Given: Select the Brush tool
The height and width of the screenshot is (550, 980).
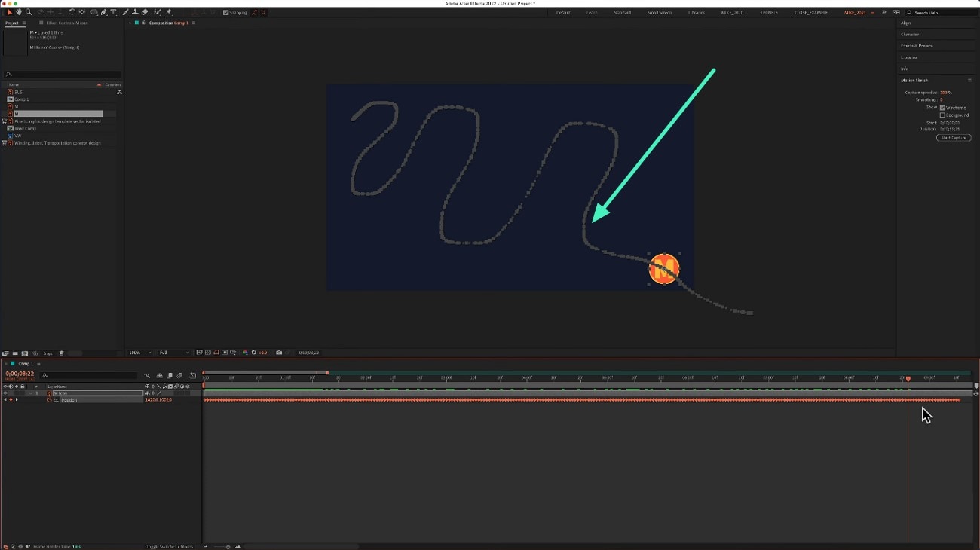Looking at the screenshot, I should click(x=126, y=12).
